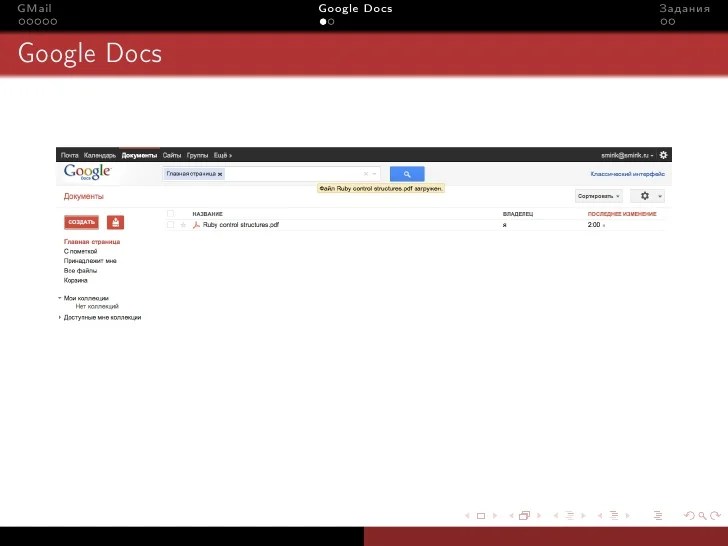The height and width of the screenshot is (546, 728).
Task: Open Сайты in the top bar
Action: (172, 155)
